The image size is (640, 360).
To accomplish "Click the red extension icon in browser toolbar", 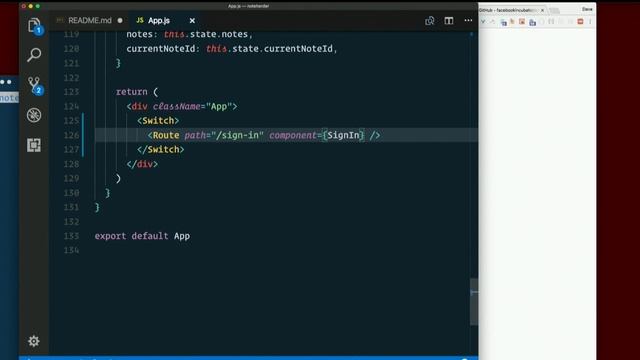I will (580, 22).
